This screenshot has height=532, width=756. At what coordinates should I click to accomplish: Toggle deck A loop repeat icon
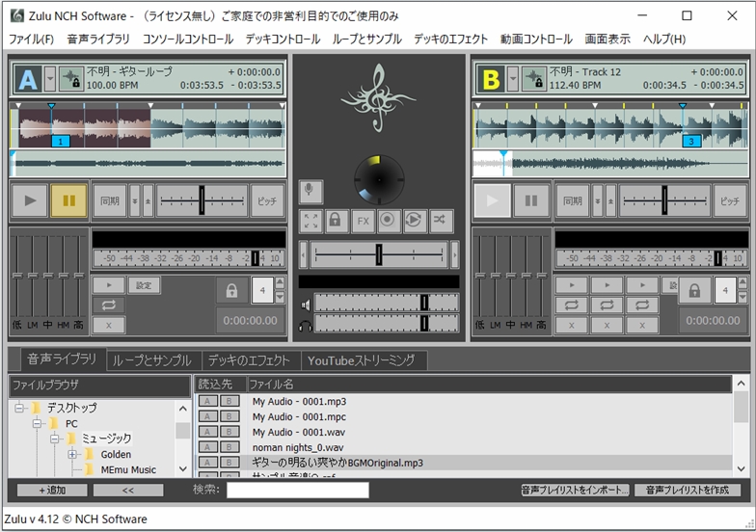pos(108,305)
